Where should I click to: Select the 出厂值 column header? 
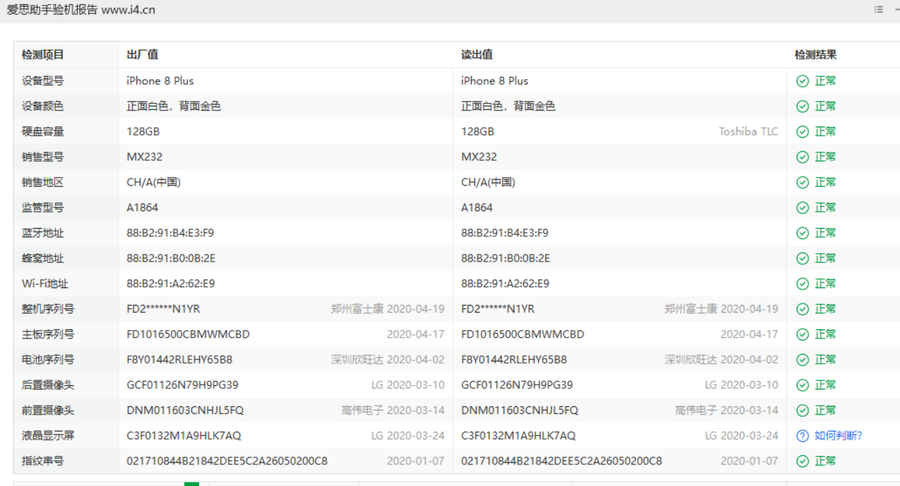point(142,55)
